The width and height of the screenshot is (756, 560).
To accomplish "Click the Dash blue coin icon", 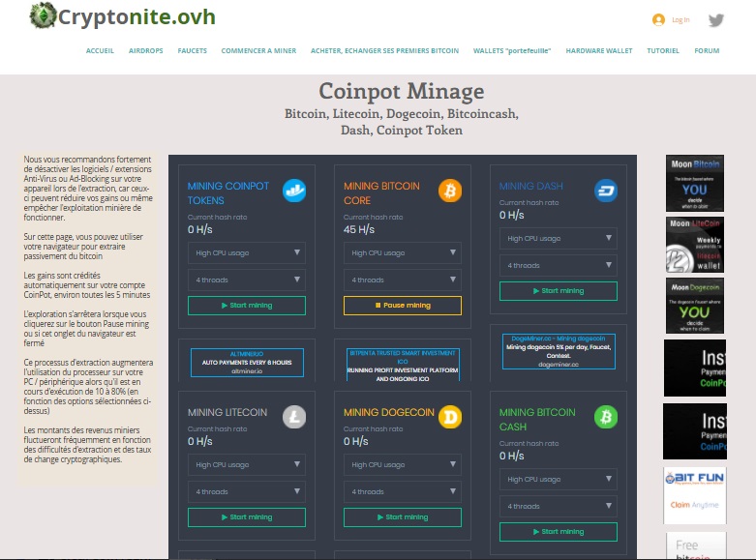I will point(606,191).
